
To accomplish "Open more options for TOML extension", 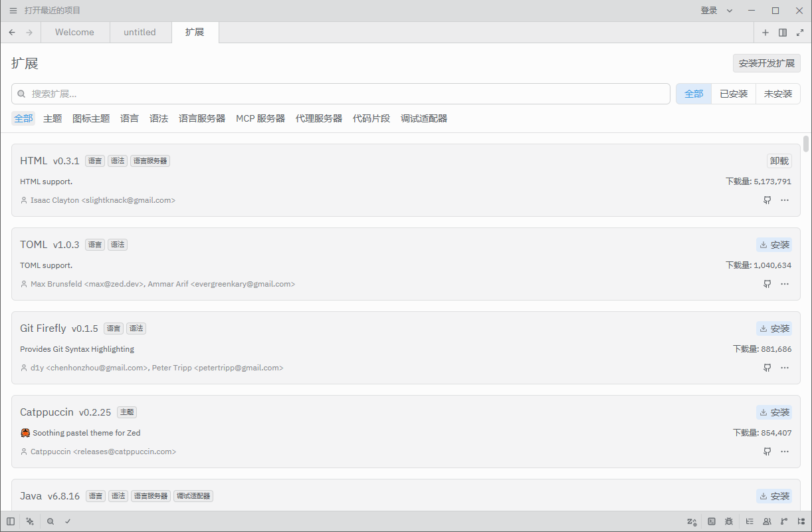I will click(785, 284).
